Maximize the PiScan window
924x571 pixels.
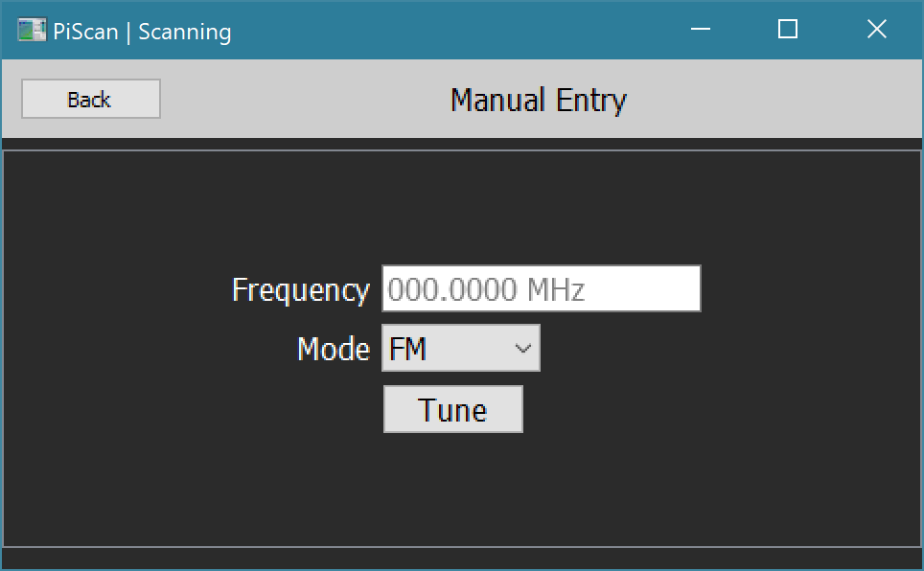(788, 31)
